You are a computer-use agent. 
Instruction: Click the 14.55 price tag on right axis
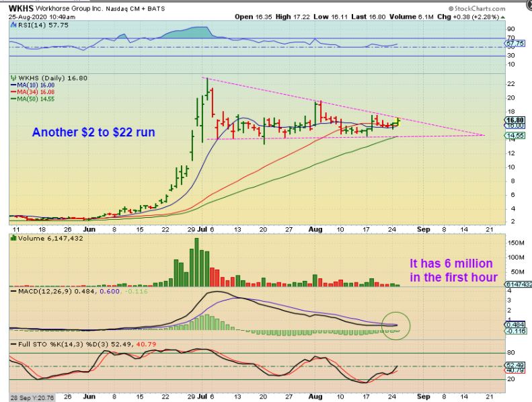(x=515, y=136)
